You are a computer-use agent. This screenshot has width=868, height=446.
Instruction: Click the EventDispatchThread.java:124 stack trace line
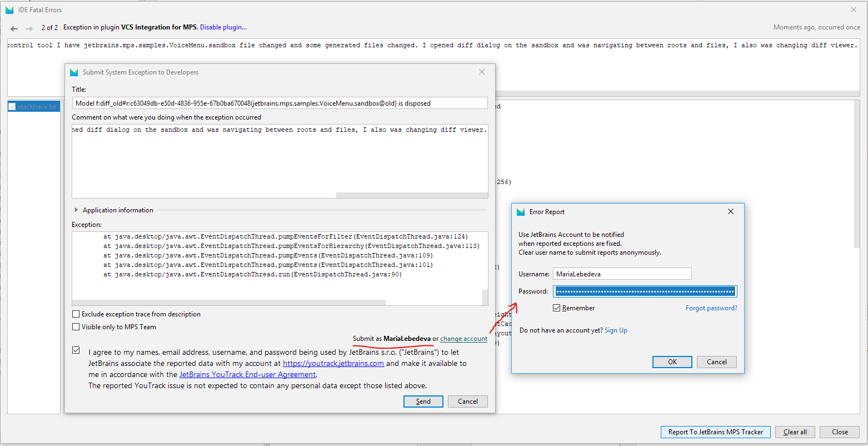coord(286,236)
